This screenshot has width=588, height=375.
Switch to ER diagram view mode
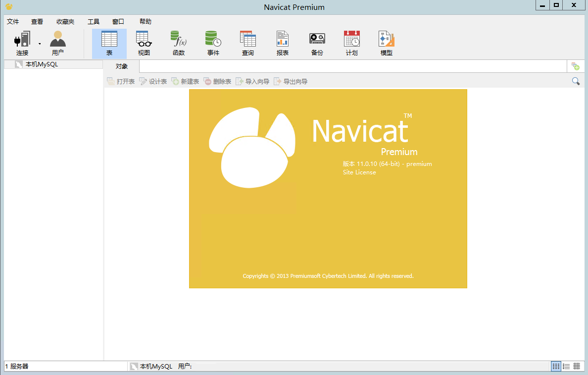coord(577,367)
